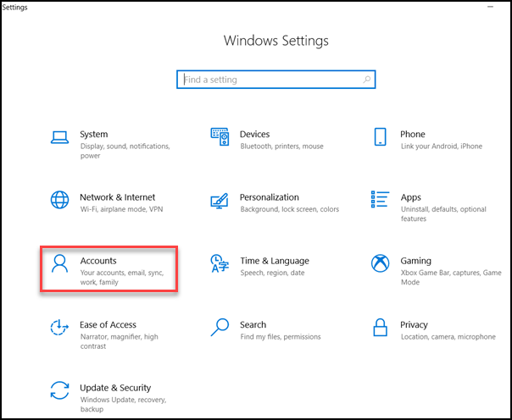This screenshot has height=420, width=512.
Task: Open the Personalization title
Action: tap(270, 197)
